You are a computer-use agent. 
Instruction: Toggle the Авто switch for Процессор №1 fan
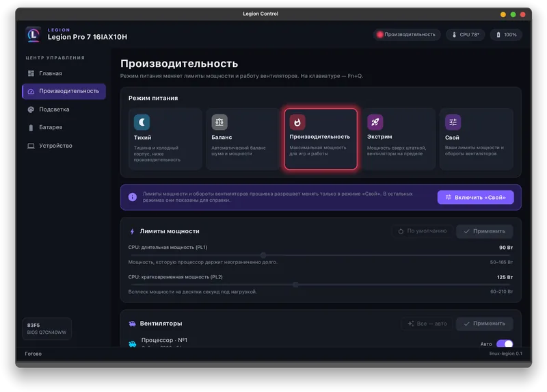505,344
